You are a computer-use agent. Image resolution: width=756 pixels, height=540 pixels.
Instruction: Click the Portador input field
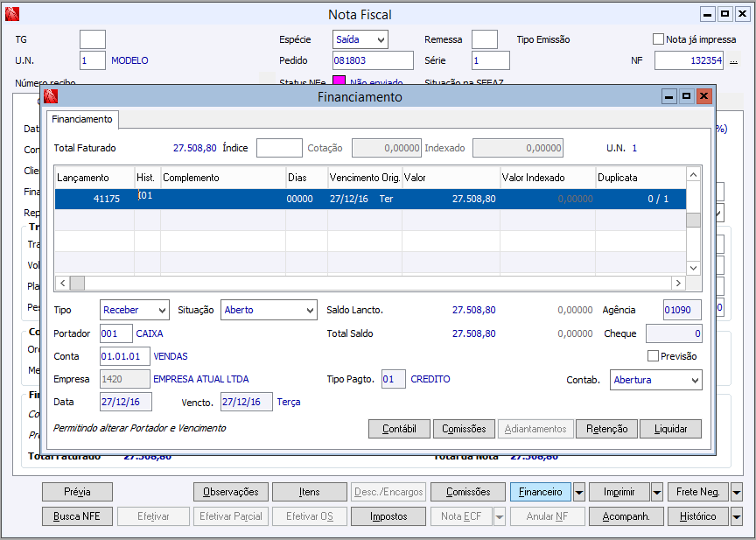[x=115, y=333]
